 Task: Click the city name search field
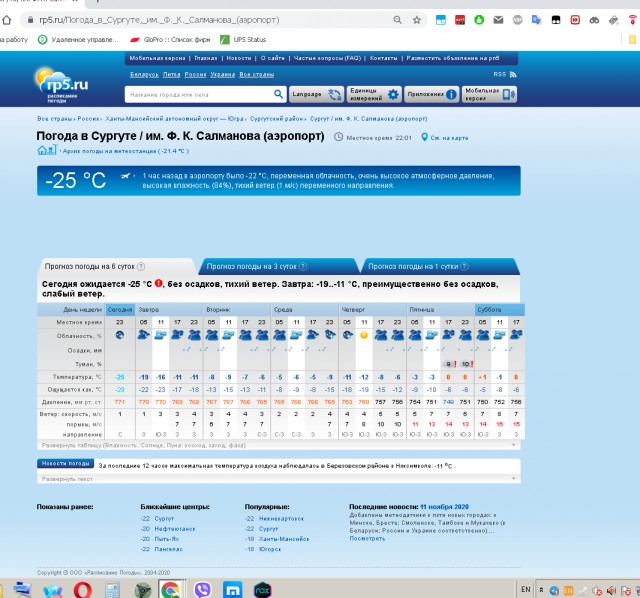pyautogui.click(x=199, y=94)
